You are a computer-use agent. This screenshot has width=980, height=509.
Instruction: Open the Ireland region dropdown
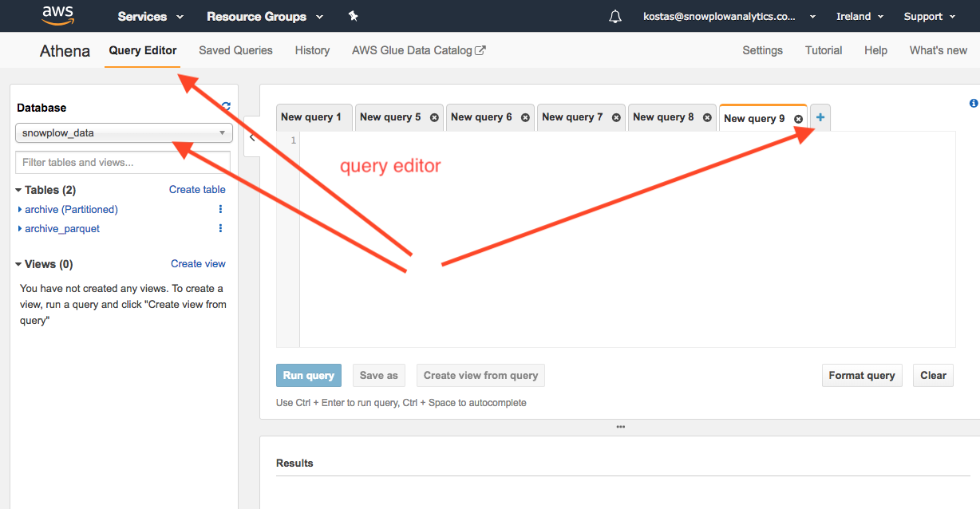point(859,16)
